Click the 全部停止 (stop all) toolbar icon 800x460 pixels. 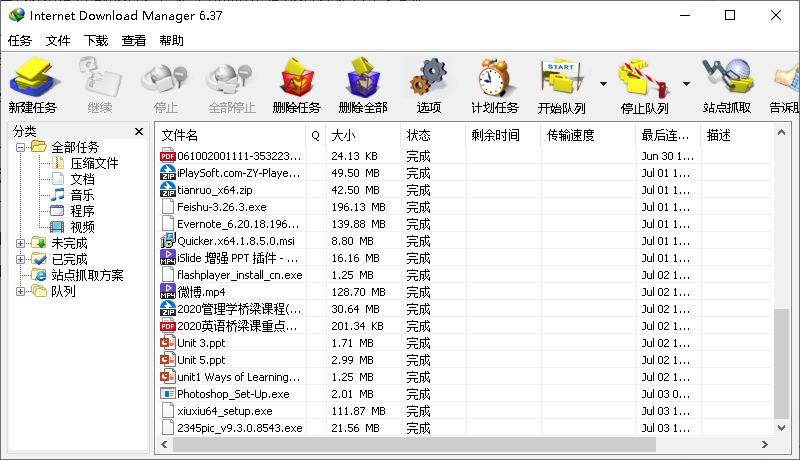click(x=231, y=78)
